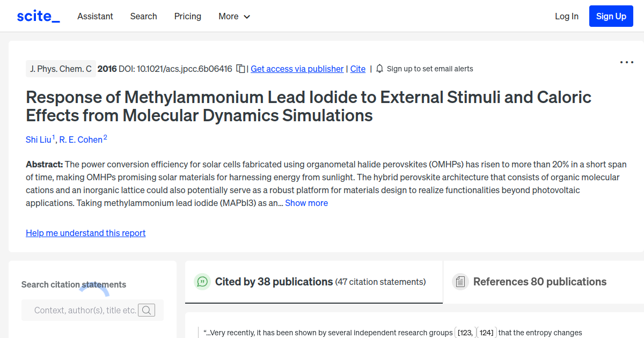Click the copy icon beside the DOI number
Screen dimensions: 644x338
(240, 69)
